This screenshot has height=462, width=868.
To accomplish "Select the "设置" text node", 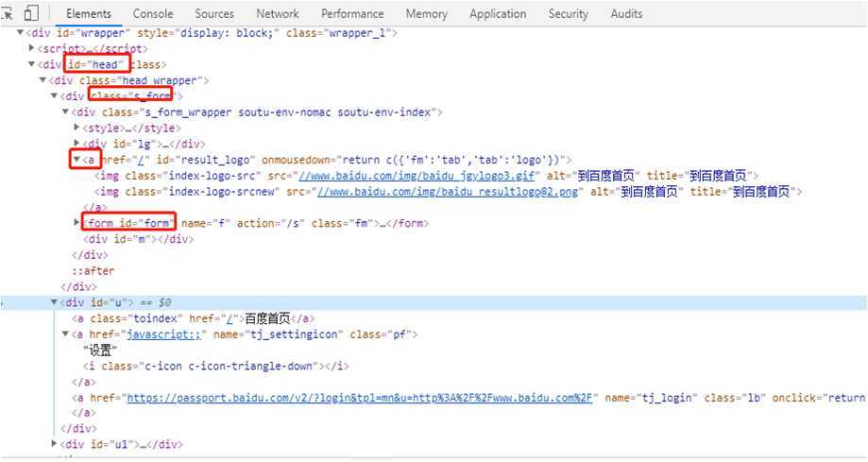I will coord(100,351).
